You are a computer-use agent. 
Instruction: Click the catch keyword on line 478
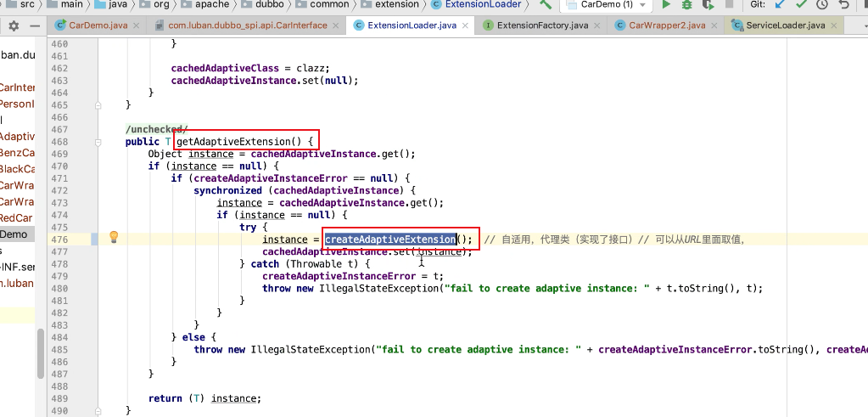265,263
